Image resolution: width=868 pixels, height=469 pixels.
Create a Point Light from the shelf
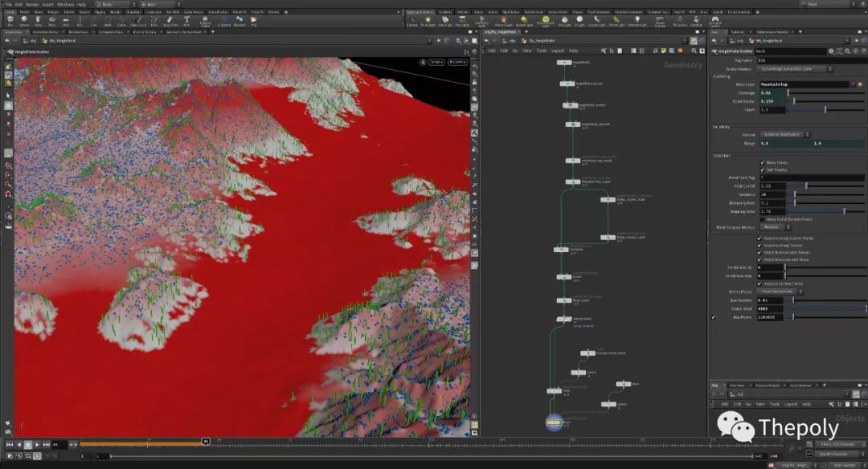click(429, 21)
